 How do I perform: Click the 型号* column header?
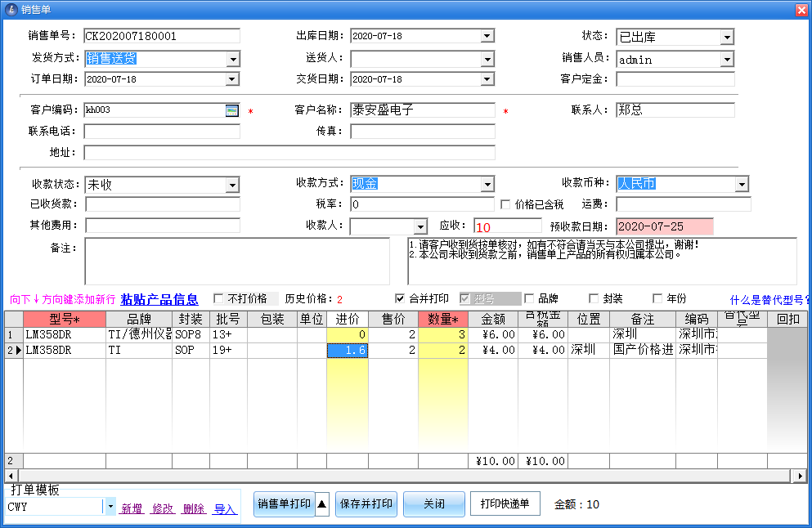tap(65, 319)
